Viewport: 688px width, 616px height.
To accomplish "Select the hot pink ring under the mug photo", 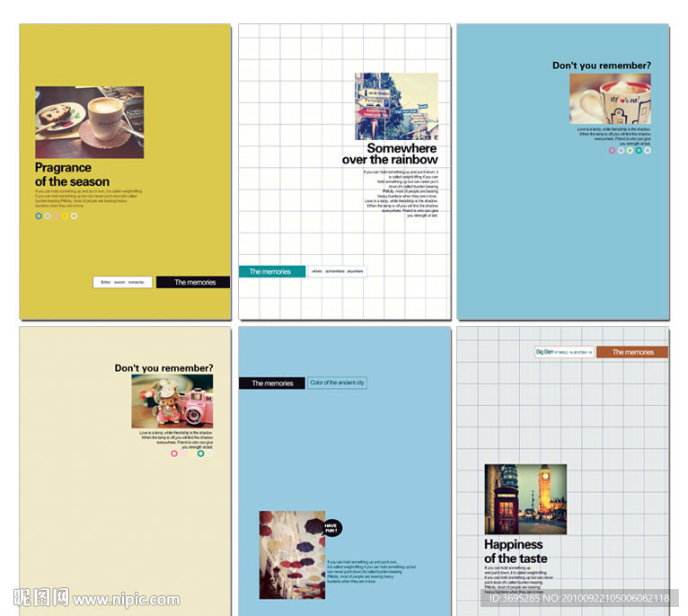I will click(612, 150).
